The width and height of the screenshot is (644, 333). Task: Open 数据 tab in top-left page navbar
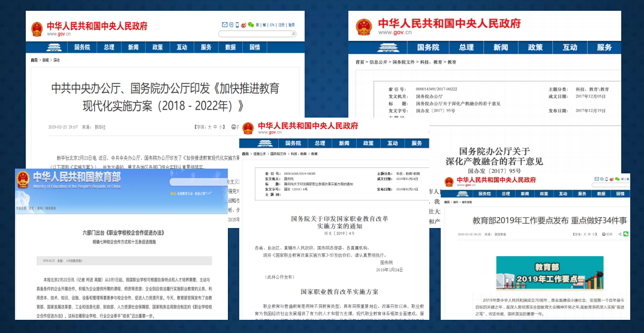click(230, 47)
